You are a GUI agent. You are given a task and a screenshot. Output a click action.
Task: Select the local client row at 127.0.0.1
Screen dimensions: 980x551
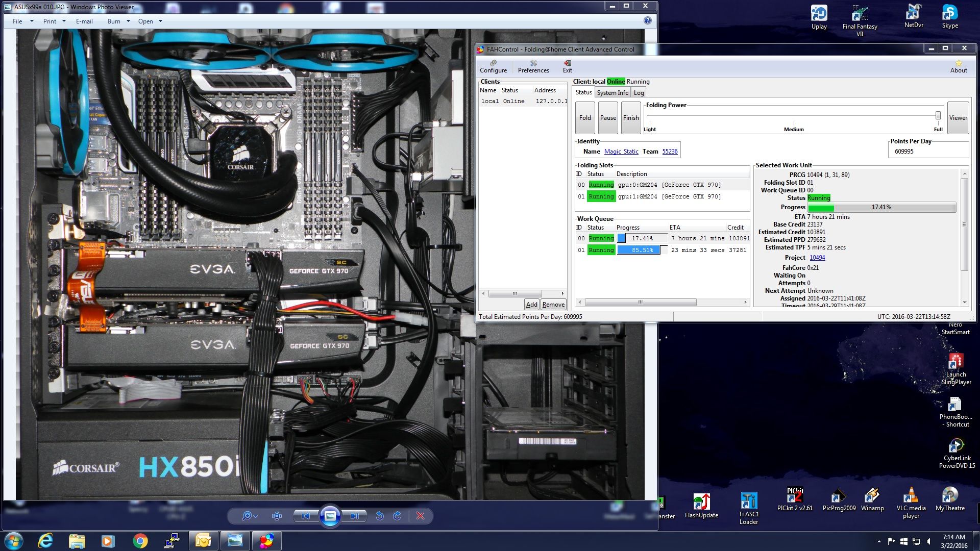(523, 101)
